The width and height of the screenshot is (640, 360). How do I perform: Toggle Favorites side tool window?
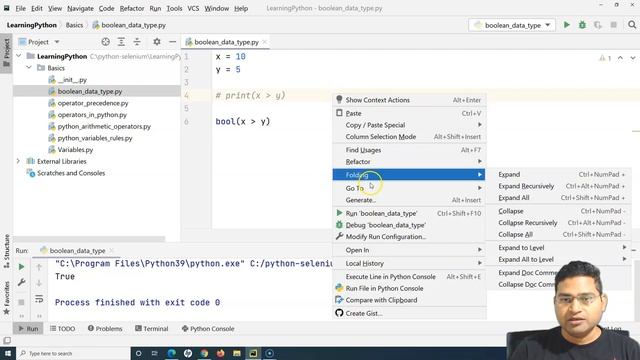pyautogui.click(x=7, y=298)
